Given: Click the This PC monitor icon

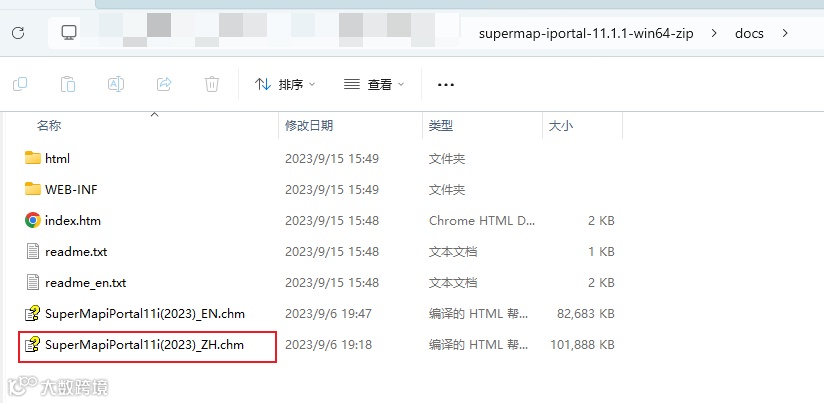Looking at the screenshot, I should [x=69, y=33].
